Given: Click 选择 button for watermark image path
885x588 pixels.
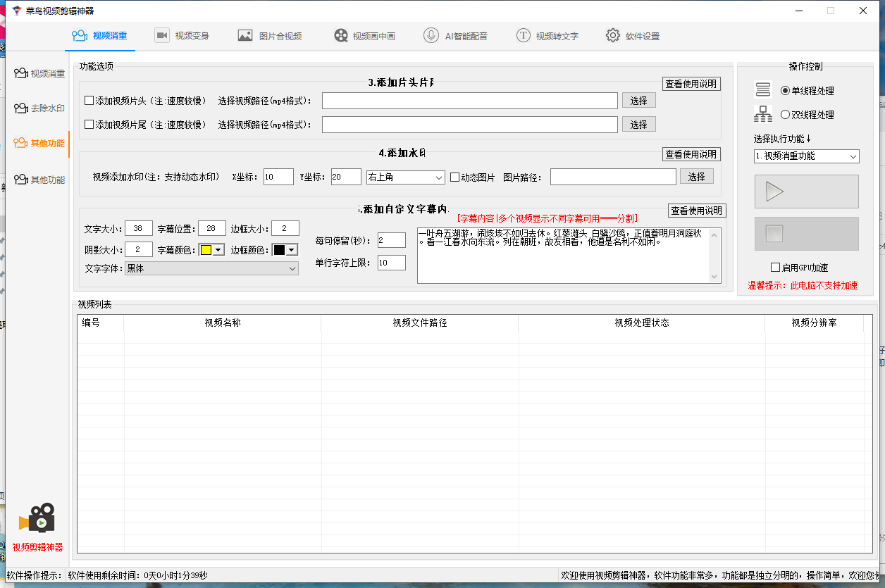Looking at the screenshot, I should pos(696,177).
